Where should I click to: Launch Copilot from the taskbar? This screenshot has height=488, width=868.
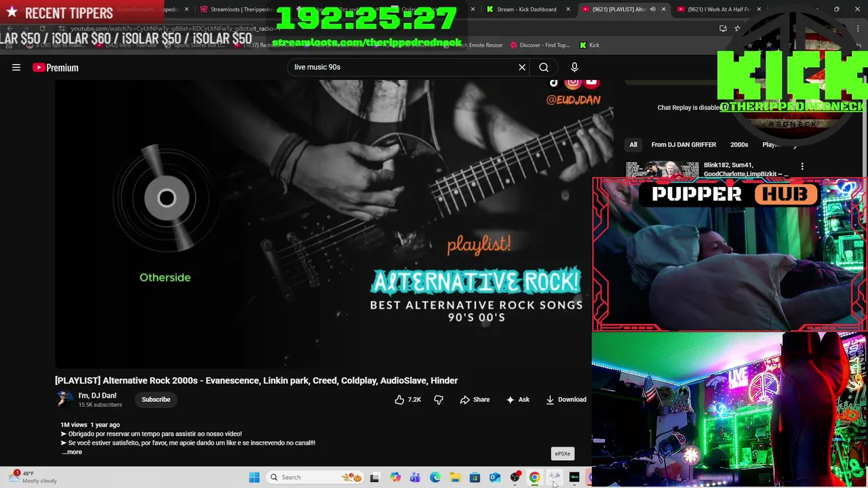tap(395, 477)
